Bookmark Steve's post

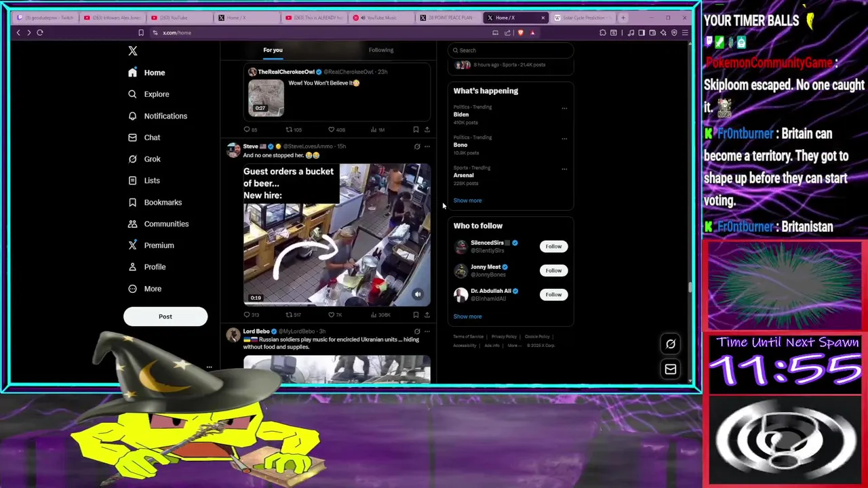[x=416, y=314]
